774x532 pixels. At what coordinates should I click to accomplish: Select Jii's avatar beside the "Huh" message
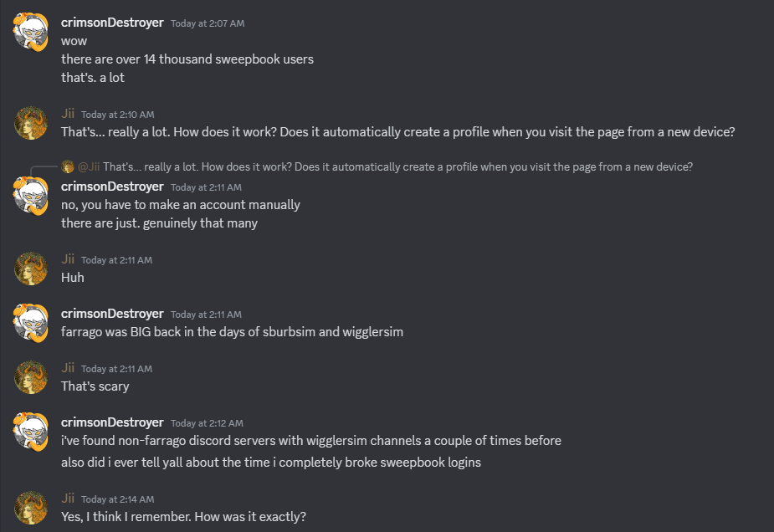point(32,268)
